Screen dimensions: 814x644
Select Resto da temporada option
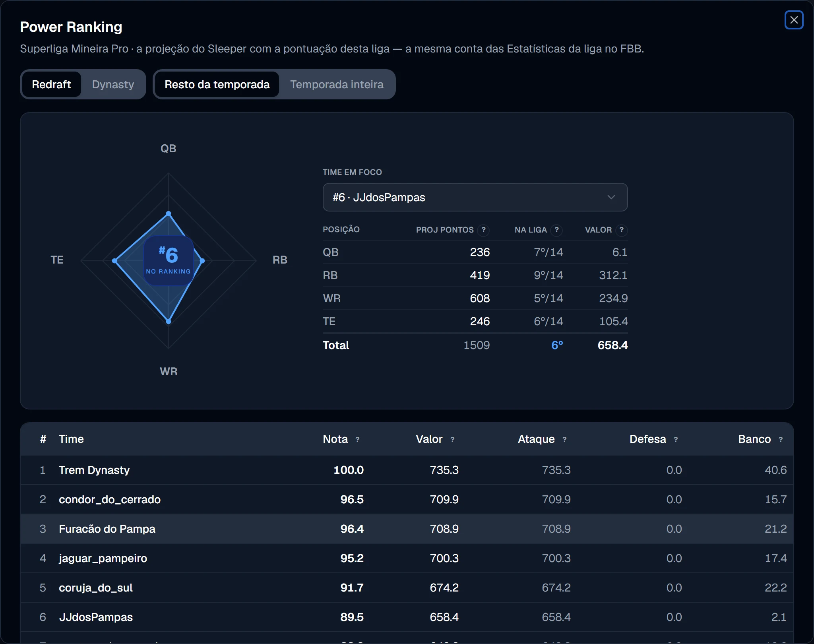click(x=217, y=84)
